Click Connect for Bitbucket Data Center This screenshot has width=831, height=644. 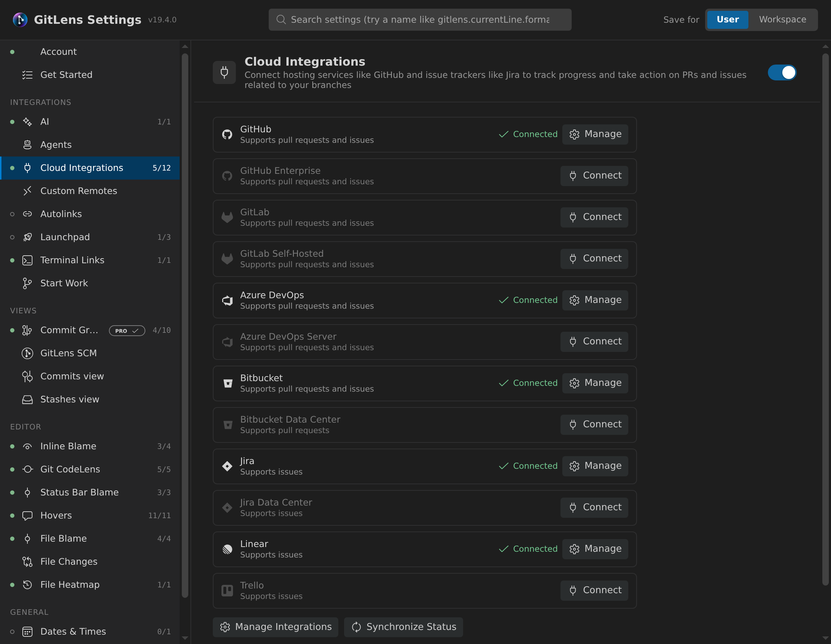click(594, 424)
